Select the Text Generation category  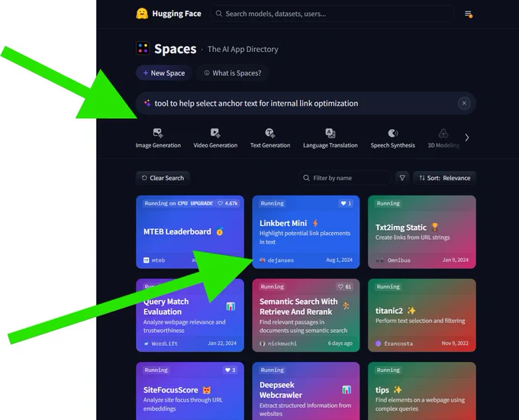270,138
